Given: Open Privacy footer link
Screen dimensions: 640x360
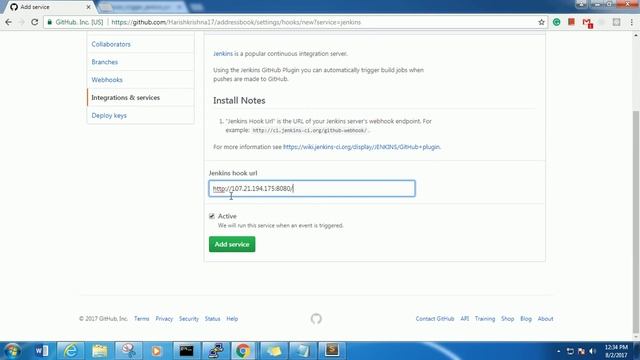Looking at the screenshot, I should (x=164, y=319).
